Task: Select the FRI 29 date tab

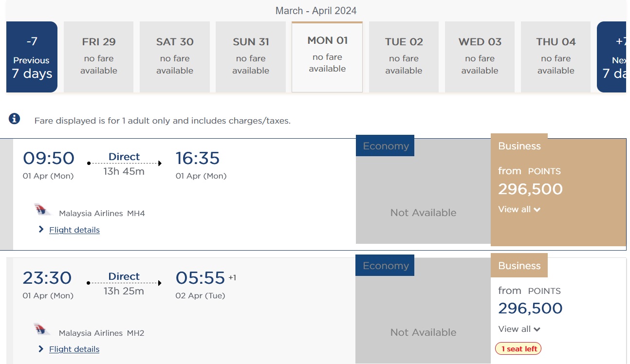Action: [99, 57]
